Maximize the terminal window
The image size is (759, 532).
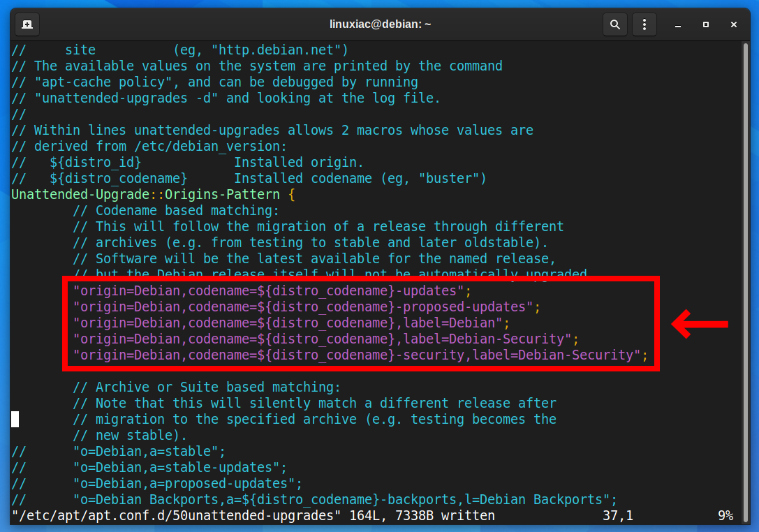click(706, 24)
